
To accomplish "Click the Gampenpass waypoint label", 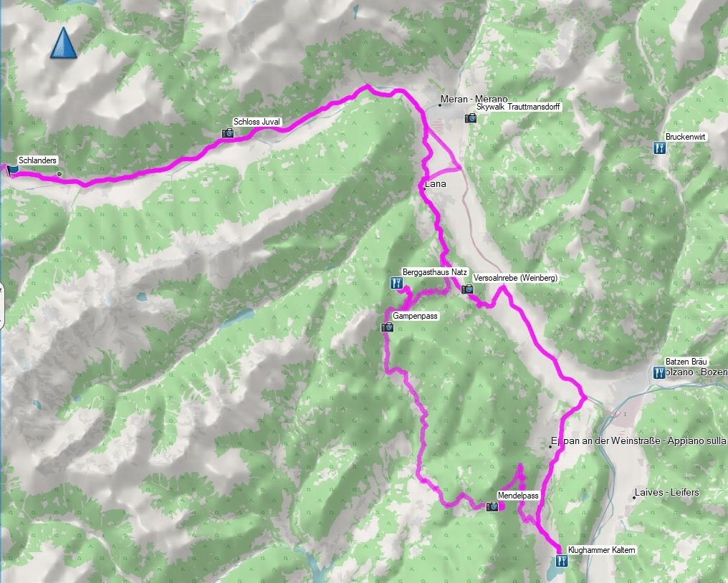I will pyautogui.click(x=415, y=316).
